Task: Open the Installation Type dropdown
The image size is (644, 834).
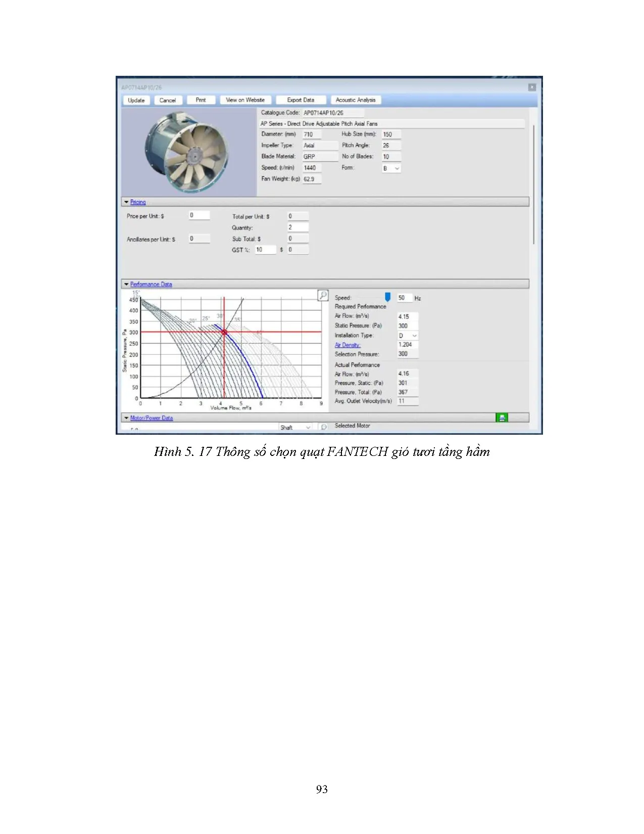Action: tap(408, 336)
